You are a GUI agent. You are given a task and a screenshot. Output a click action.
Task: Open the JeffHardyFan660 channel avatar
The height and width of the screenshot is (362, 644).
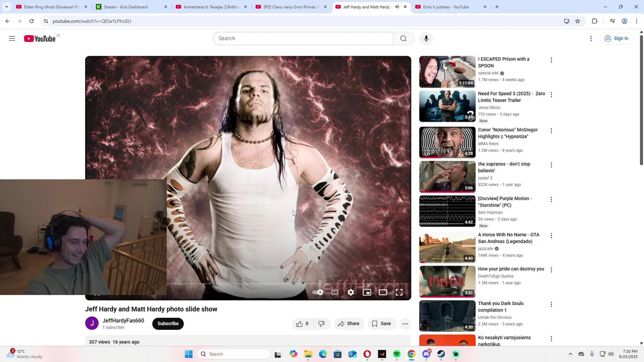coord(92,323)
